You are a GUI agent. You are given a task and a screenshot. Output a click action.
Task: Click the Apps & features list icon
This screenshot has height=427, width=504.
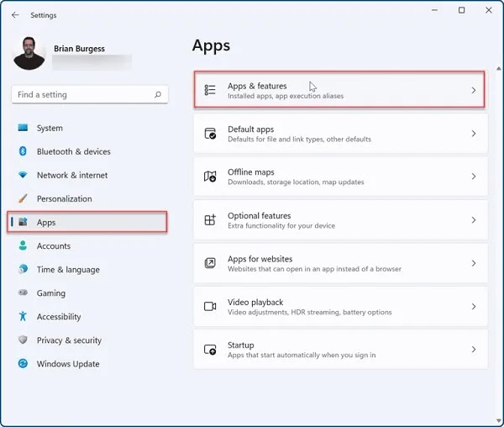point(210,90)
